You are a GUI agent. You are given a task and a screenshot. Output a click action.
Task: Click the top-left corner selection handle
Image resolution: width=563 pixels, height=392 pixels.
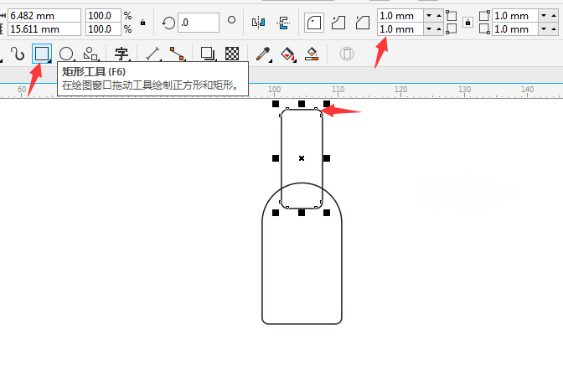coord(276,104)
